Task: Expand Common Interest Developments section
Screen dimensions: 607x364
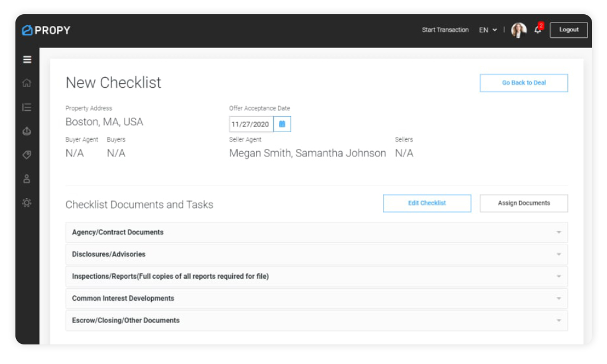Action: tap(316, 298)
